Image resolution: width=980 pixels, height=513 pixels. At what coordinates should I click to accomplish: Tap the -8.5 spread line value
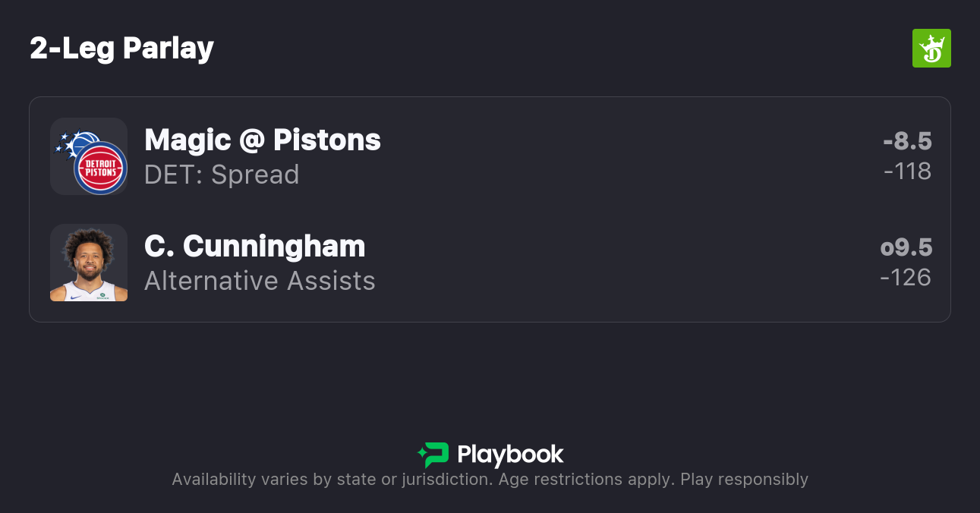pos(907,141)
